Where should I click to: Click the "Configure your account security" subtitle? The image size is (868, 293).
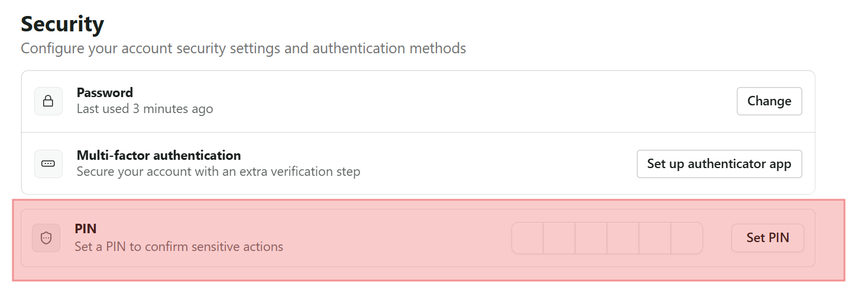coord(243,48)
